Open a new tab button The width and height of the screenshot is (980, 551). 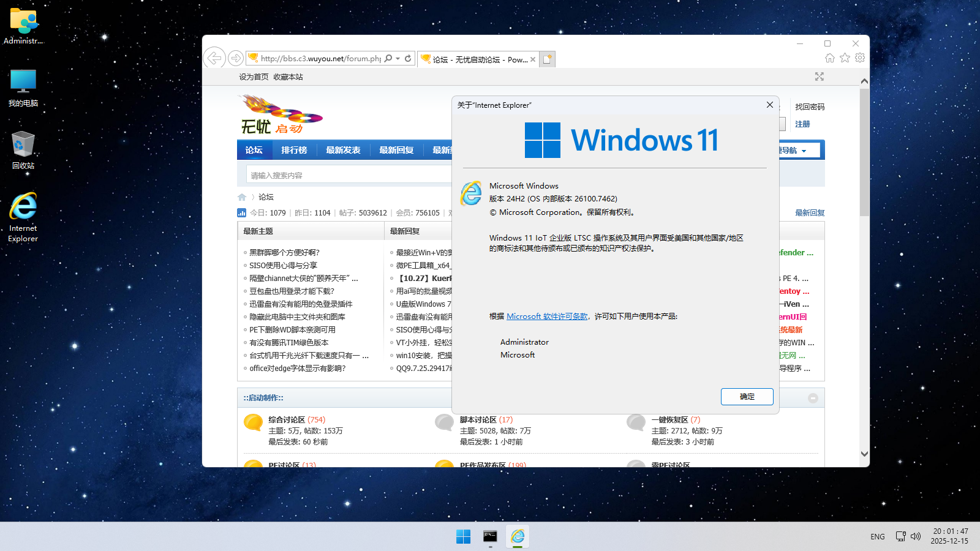[x=548, y=59]
